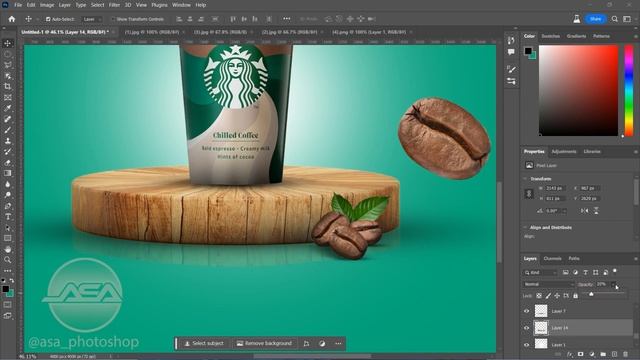Click the Layer 14 thumbnail
This screenshot has height=360, width=640.
coord(541,328)
